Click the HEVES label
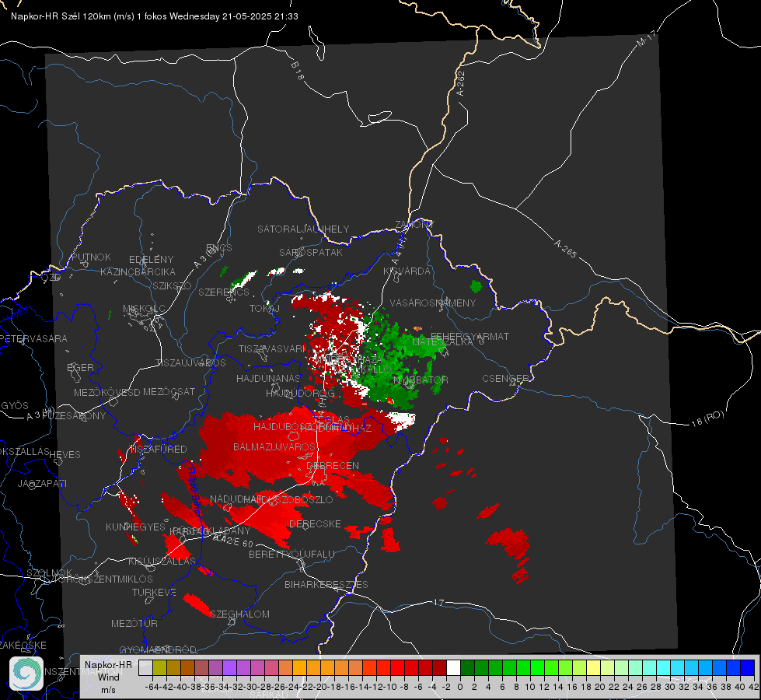The image size is (761, 700). (x=65, y=455)
